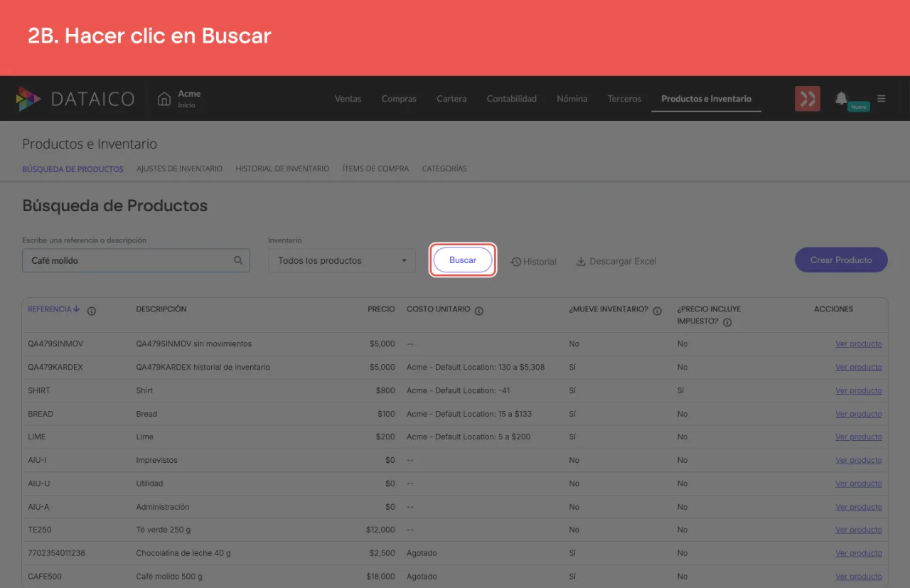Open the notifications bell
Viewport: 910px width, 588px height.
[841, 98]
